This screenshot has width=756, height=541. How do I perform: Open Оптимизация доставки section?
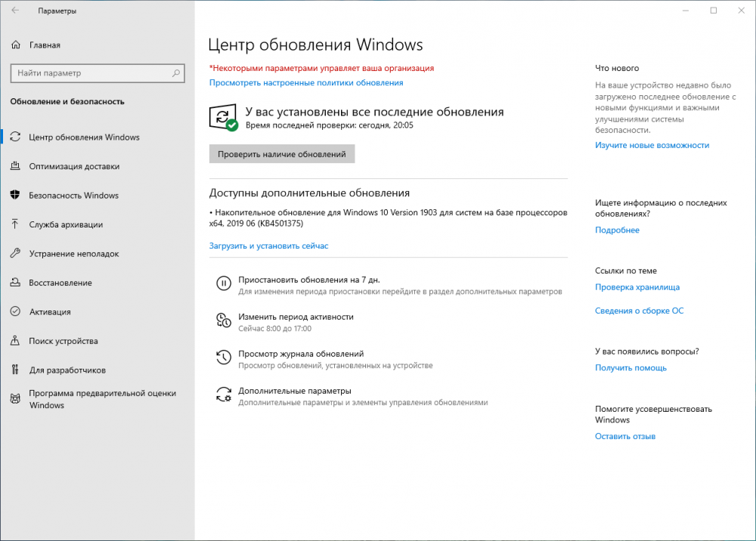(74, 166)
